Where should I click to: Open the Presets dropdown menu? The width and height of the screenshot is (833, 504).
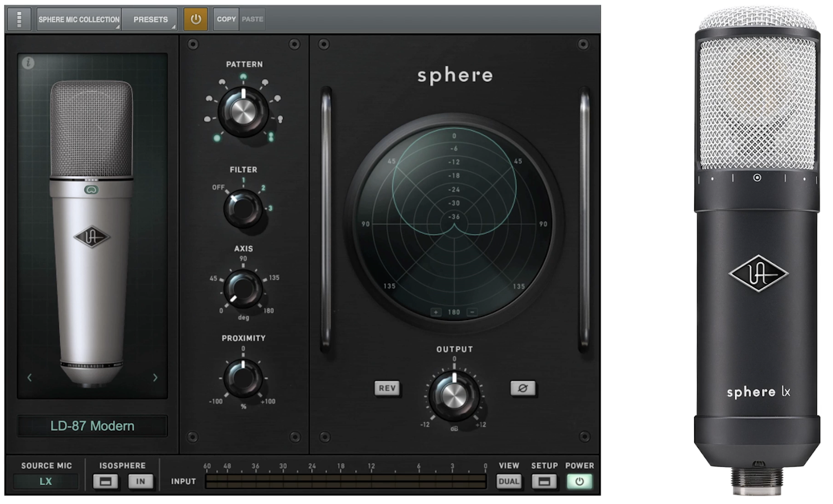151,20
